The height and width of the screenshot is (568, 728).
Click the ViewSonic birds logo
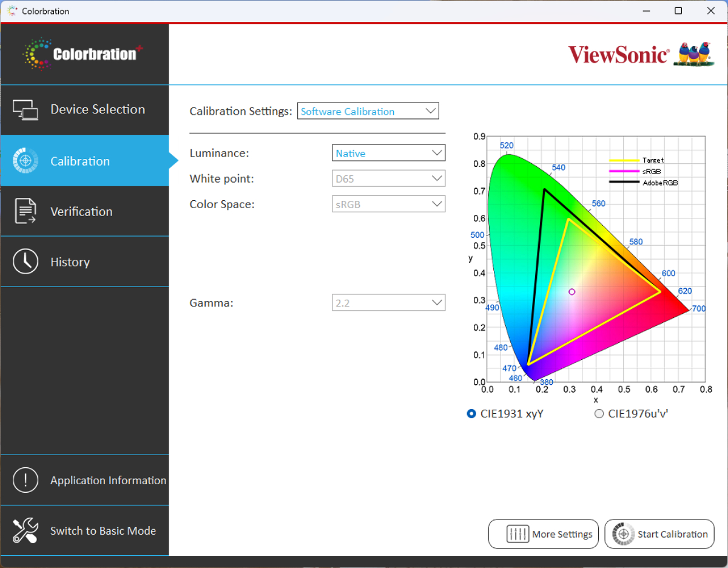click(x=695, y=54)
